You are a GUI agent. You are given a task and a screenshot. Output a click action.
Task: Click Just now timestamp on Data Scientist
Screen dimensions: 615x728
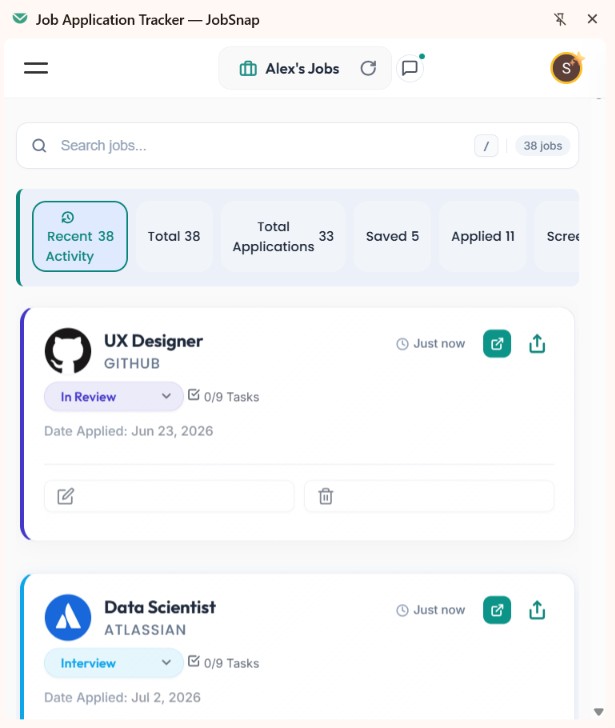tap(430, 610)
